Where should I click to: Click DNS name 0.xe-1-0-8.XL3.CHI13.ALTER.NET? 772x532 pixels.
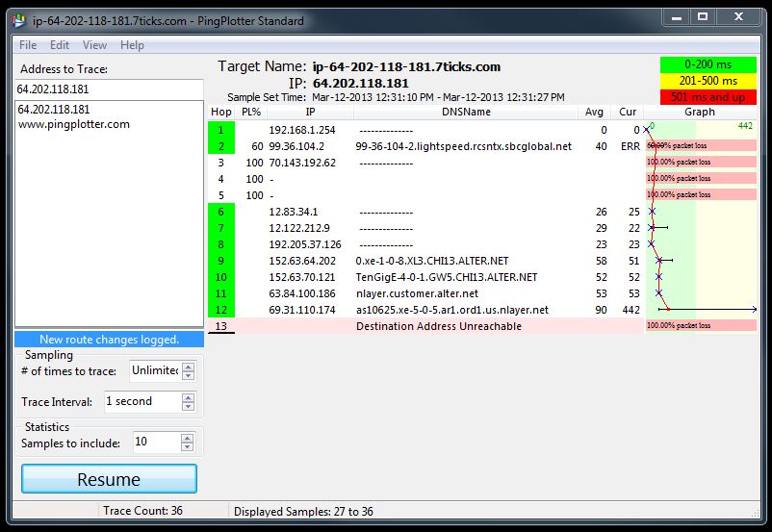(432, 261)
